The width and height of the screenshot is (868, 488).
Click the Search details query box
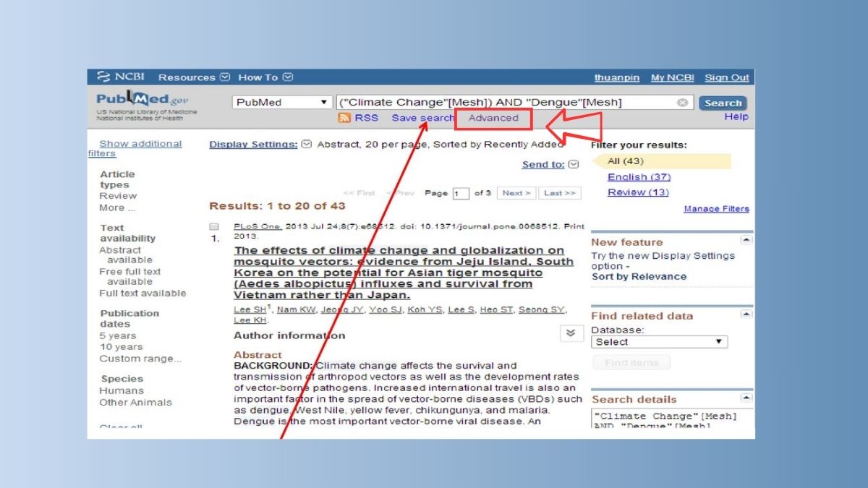click(x=672, y=419)
